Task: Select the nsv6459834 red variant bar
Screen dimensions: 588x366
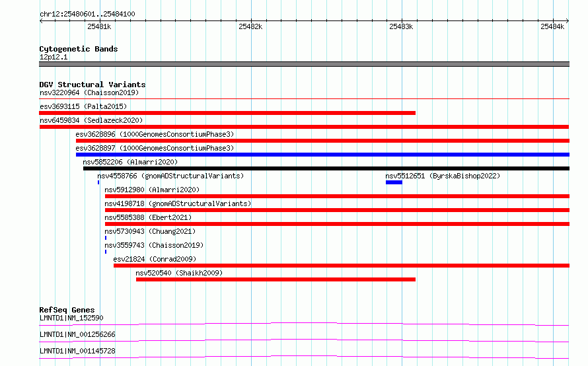Action: [x=304, y=127]
